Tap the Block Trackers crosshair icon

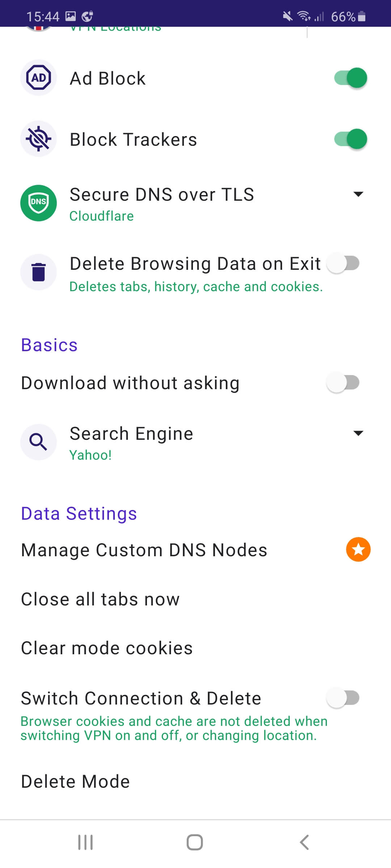(38, 139)
